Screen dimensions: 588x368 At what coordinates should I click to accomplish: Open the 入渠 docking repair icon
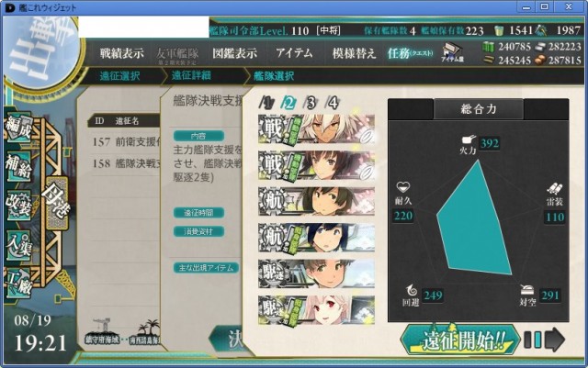tap(18, 244)
